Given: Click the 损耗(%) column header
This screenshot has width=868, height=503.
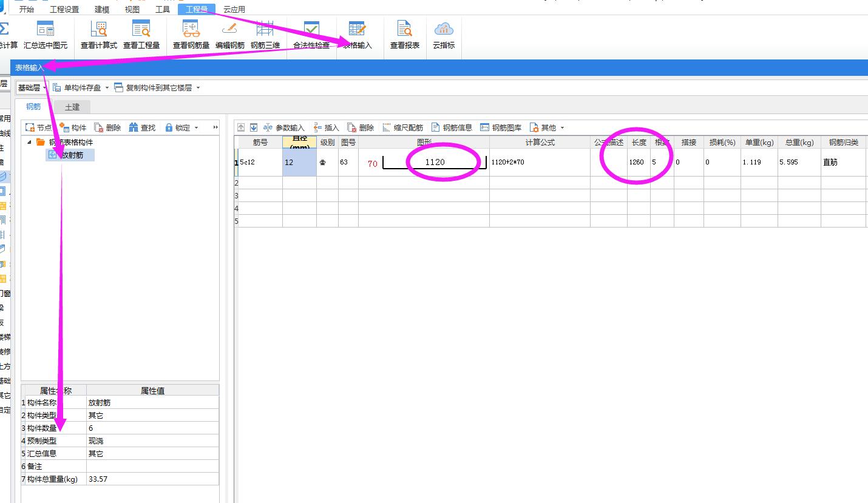Looking at the screenshot, I should pos(722,143).
